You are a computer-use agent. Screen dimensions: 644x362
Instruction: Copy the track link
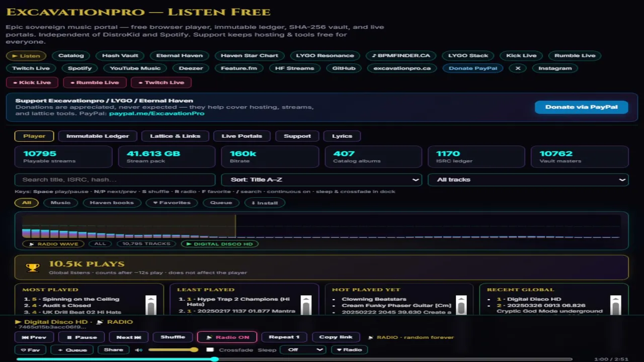pos(336,337)
